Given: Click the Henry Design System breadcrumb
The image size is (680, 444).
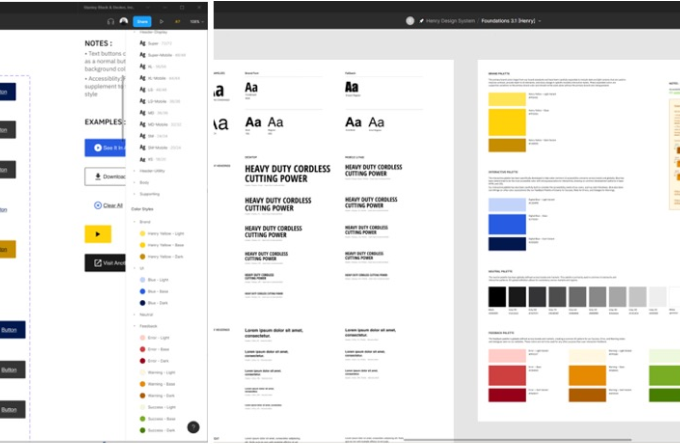Looking at the screenshot, I should [x=446, y=20].
